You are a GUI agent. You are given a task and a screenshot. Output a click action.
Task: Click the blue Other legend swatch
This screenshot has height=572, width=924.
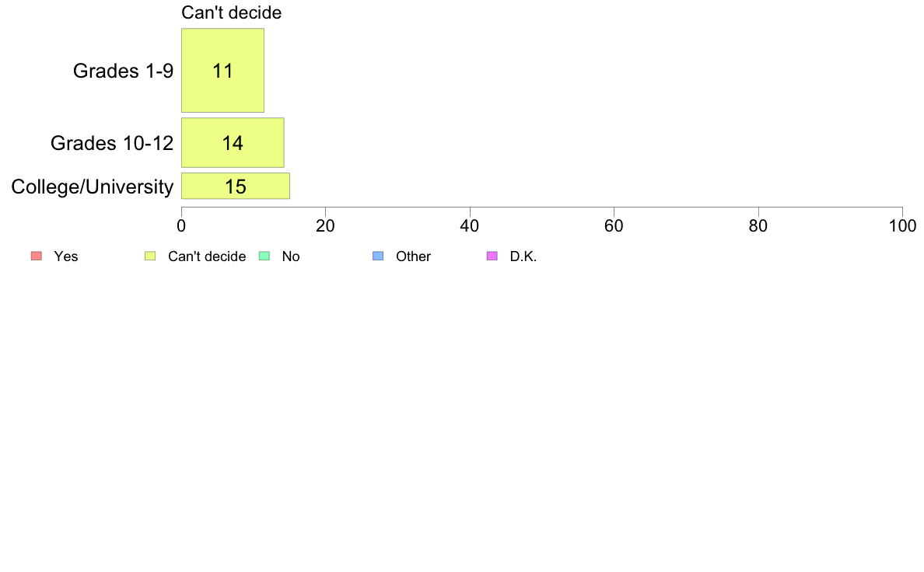pos(378,256)
